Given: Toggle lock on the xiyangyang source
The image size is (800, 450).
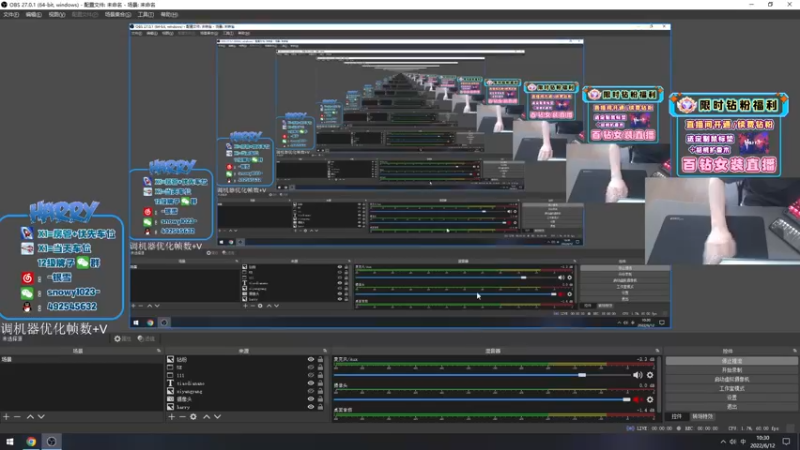Looking at the screenshot, I should point(320,391).
